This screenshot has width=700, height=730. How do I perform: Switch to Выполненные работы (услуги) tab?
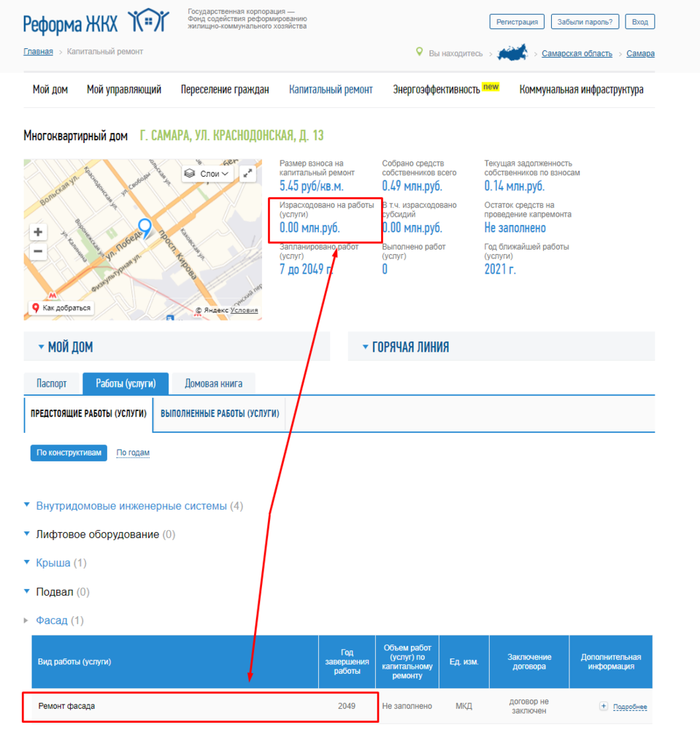point(220,413)
